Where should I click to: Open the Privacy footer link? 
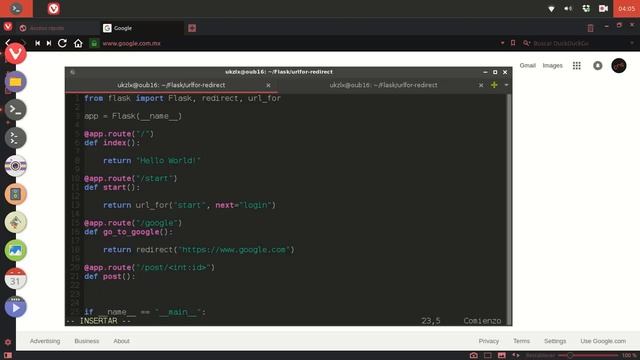[489, 341]
